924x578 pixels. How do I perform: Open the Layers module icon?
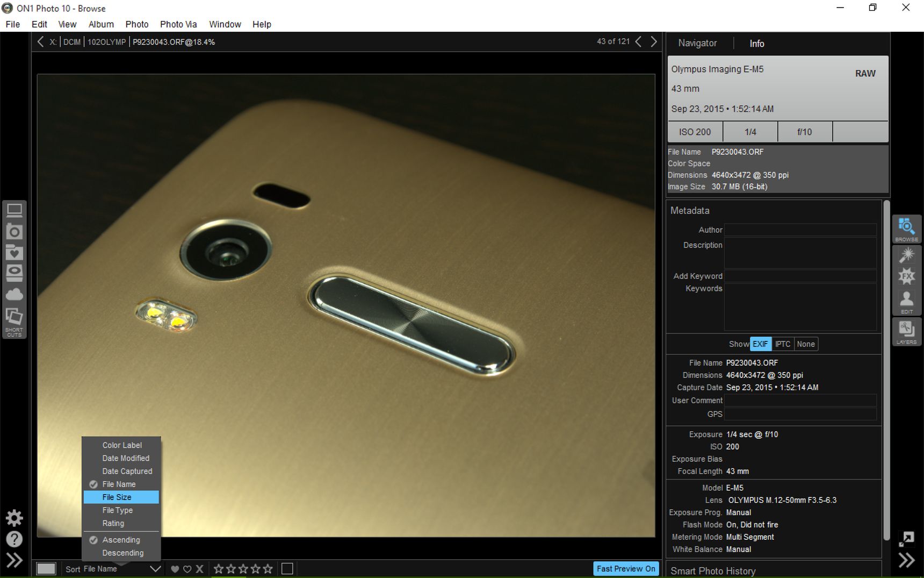click(906, 332)
